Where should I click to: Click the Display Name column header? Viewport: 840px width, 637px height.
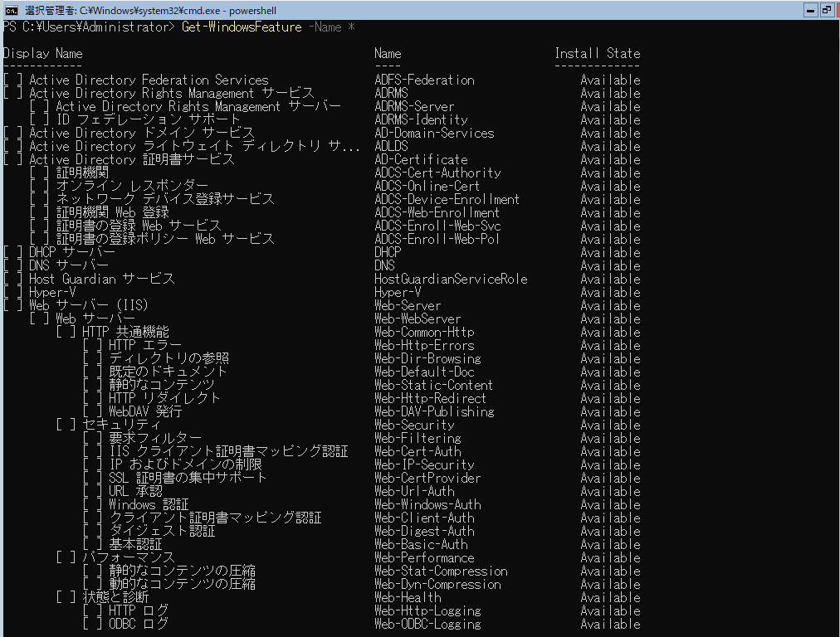(43, 54)
